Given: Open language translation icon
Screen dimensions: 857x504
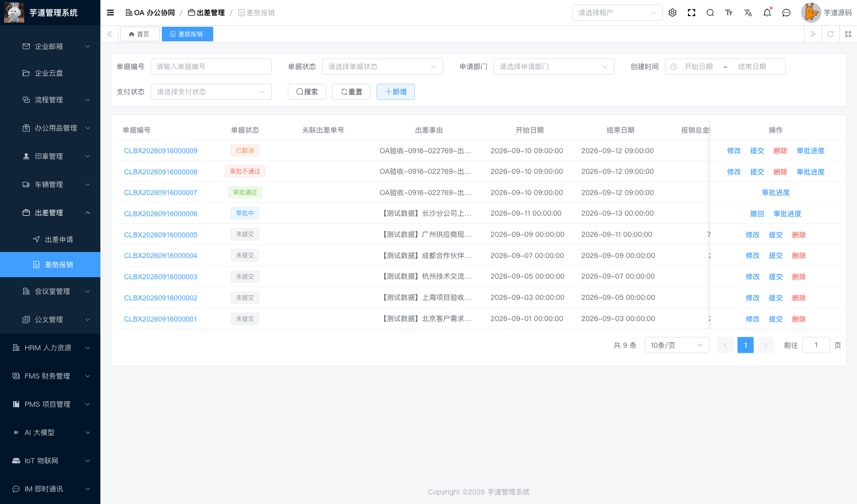Looking at the screenshot, I should [748, 13].
